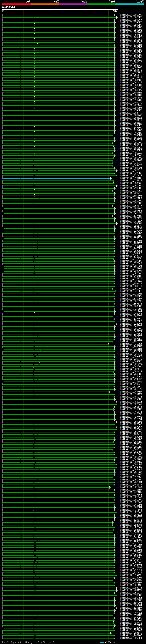Open hit UniRef100_A8DS24

pyautogui.click(x=131, y=168)
